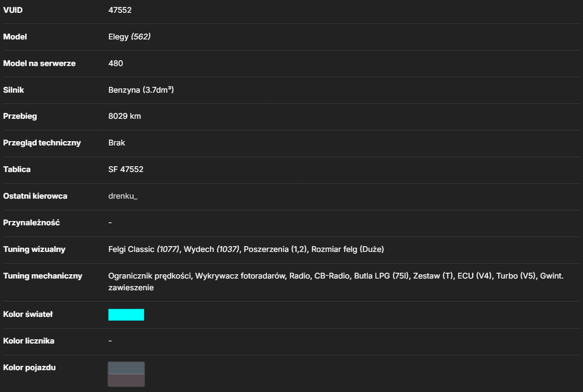Select the VUID value 47552
Screen dimensions: 583x392
tap(120, 10)
